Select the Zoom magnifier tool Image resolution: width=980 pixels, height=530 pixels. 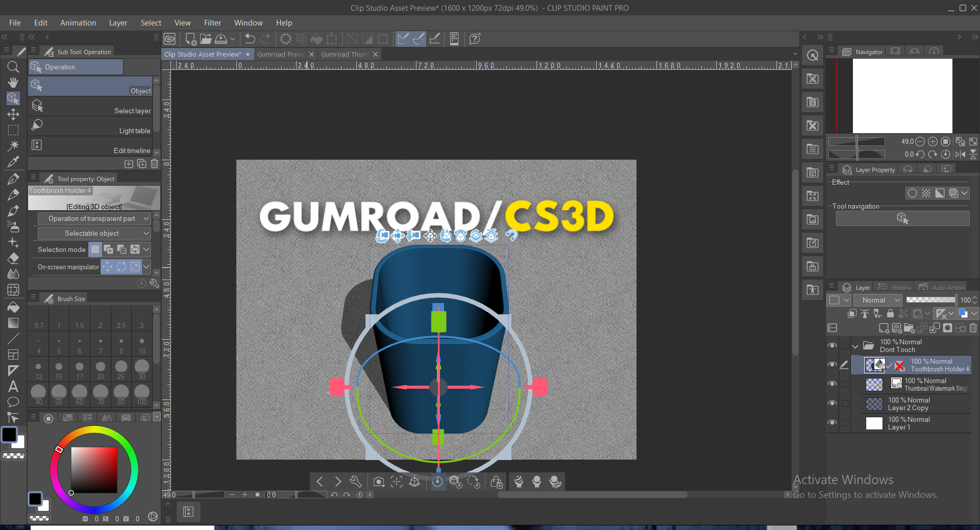pyautogui.click(x=13, y=67)
